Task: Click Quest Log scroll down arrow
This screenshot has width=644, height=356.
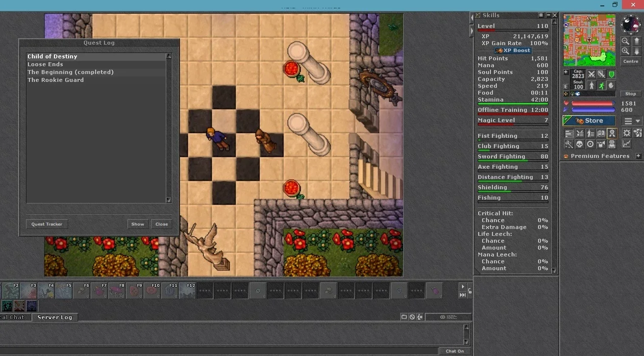Action: tap(169, 200)
